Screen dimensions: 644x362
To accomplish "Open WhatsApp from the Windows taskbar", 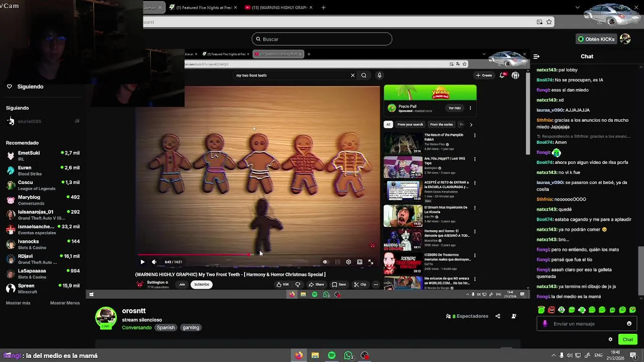I will [x=348, y=355].
